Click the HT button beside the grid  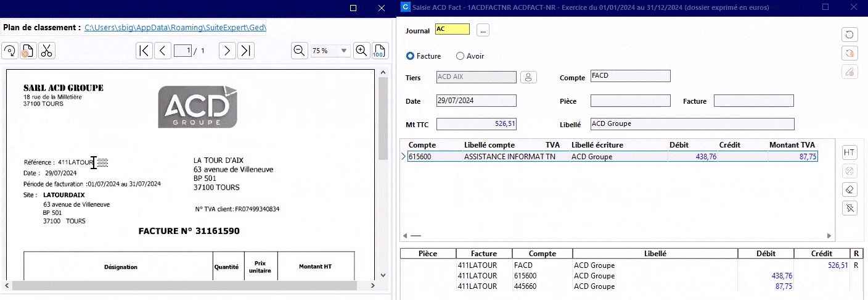850,152
